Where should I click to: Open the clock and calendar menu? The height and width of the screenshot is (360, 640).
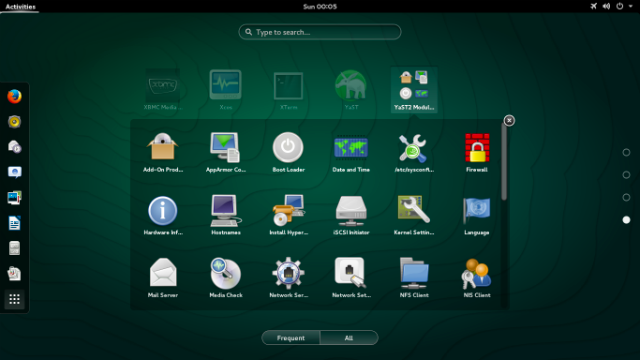pos(320,7)
